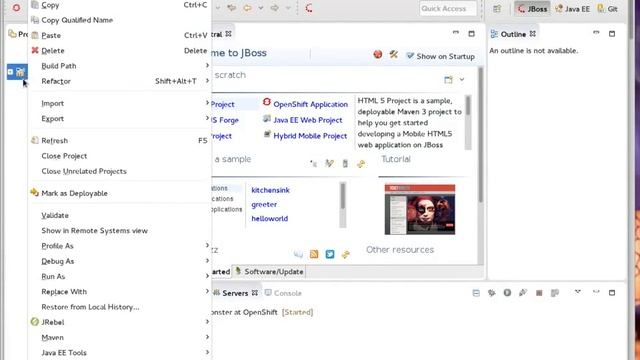Select Close Project menu entry
640x360 pixels.
(119, 156)
